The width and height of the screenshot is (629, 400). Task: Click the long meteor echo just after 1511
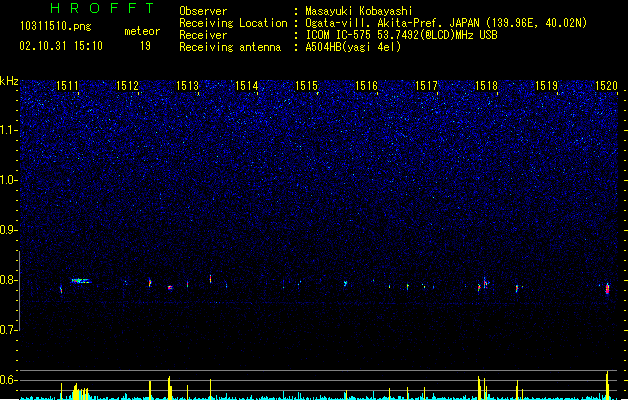(x=81, y=281)
